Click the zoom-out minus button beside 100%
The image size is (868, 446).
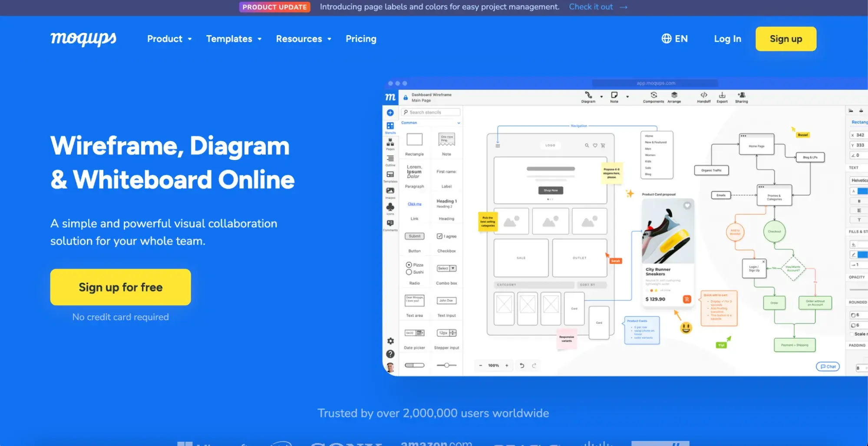[481, 366]
